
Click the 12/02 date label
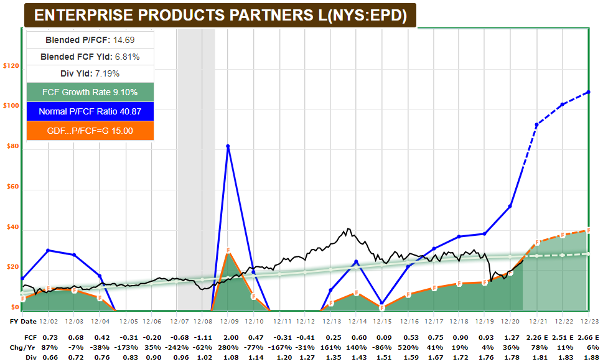(x=49, y=321)
